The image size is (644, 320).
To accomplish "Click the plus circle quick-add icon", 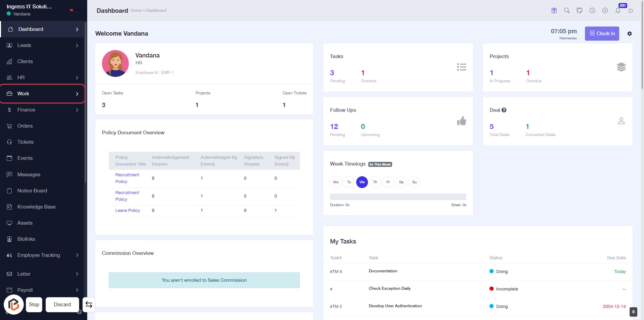I will point(605,10).
